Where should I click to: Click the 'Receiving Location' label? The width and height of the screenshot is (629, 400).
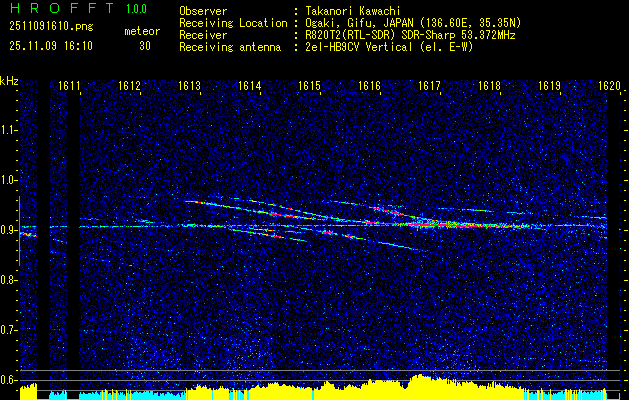pos(233,23)
